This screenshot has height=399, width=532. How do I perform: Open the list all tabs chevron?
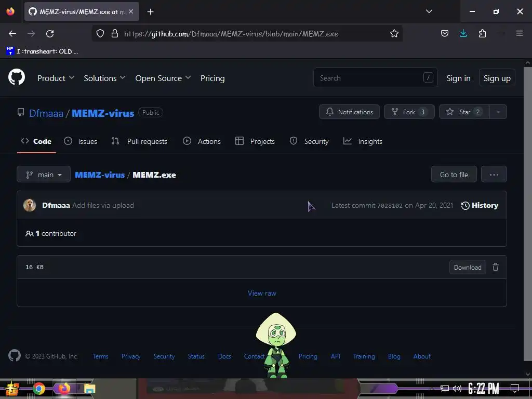click(x=429, y=11)
